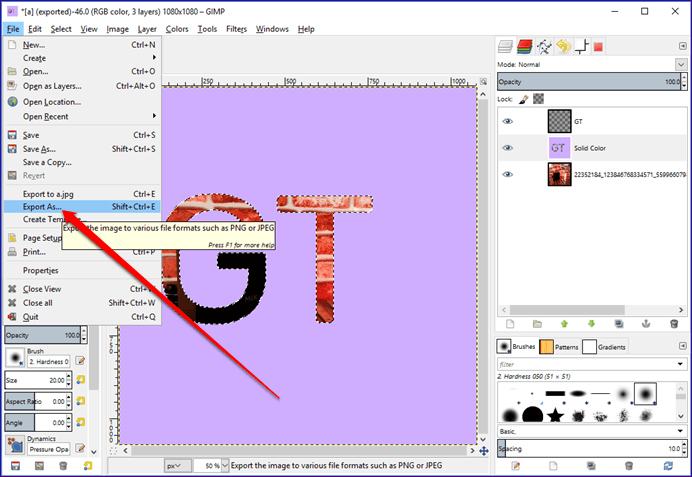Open the Colors menu
Image resolution: width=692 pixels, height=477 pixels.
(177, 29)
